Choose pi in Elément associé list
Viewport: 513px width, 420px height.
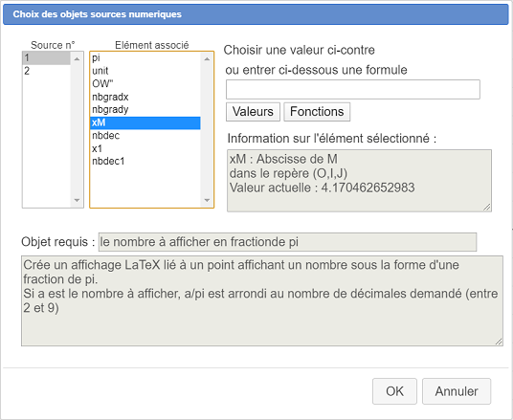(145, 58)
